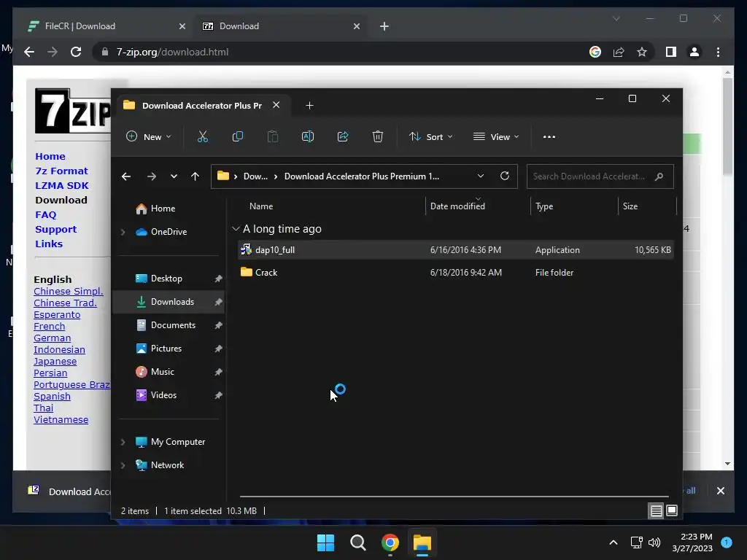Expand address bar history dropdown
Image resolution: width=747 pixels, height=560 pixels.
(x=481, y=176)
